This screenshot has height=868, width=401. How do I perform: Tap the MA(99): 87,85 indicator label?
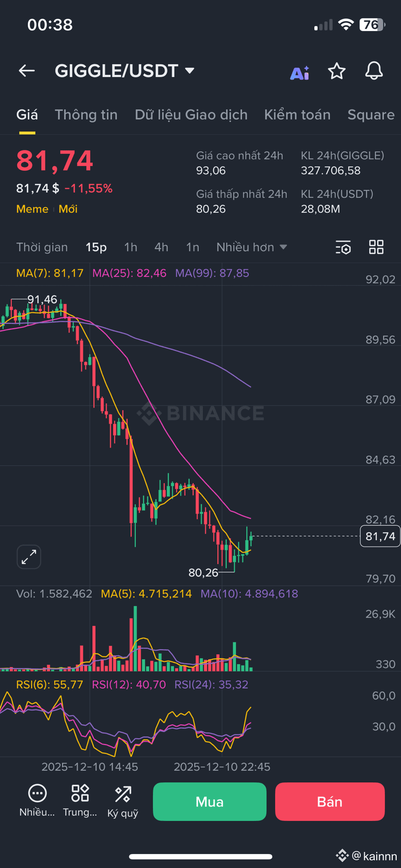pos(212,273)
